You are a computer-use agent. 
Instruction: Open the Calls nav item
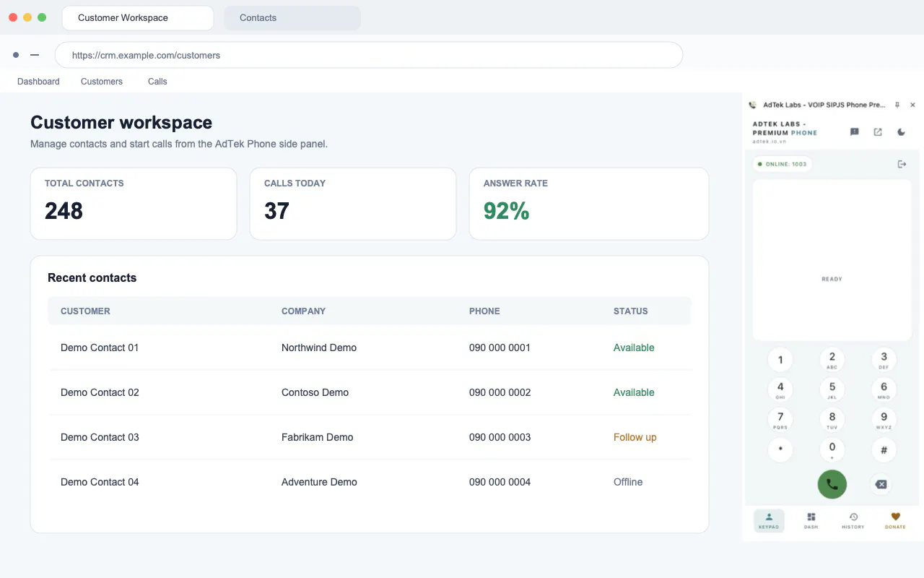157,82
